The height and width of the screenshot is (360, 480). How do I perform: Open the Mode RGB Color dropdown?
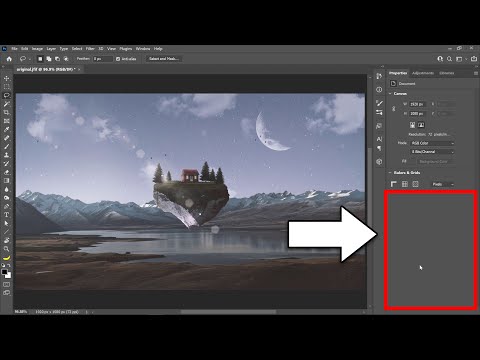[432, 143]
